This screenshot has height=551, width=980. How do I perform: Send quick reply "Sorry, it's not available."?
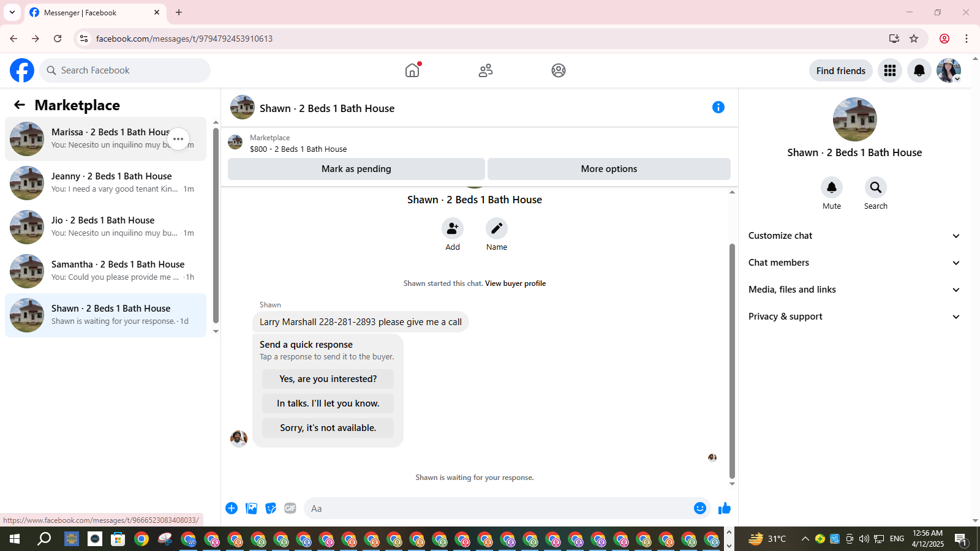(328, 428)
